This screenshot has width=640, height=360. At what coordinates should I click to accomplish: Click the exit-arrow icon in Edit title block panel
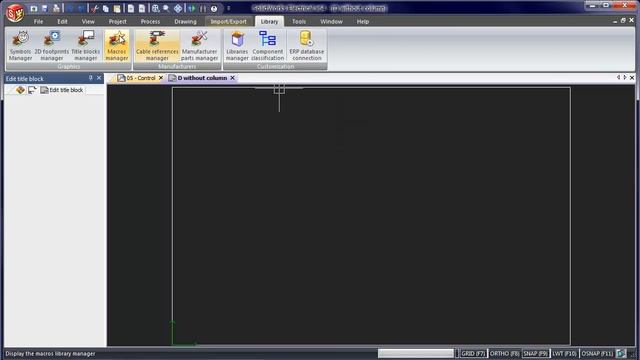32,90
